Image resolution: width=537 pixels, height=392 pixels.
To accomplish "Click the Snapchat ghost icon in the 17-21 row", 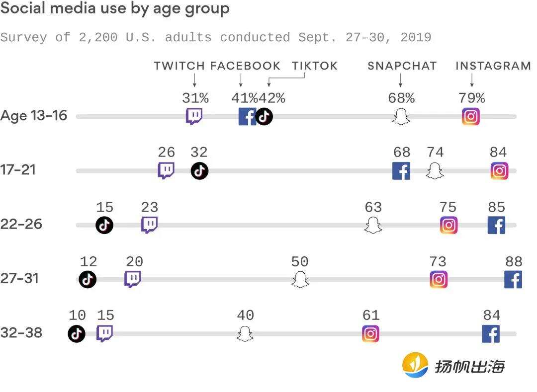I will click(x=435, y=171).
